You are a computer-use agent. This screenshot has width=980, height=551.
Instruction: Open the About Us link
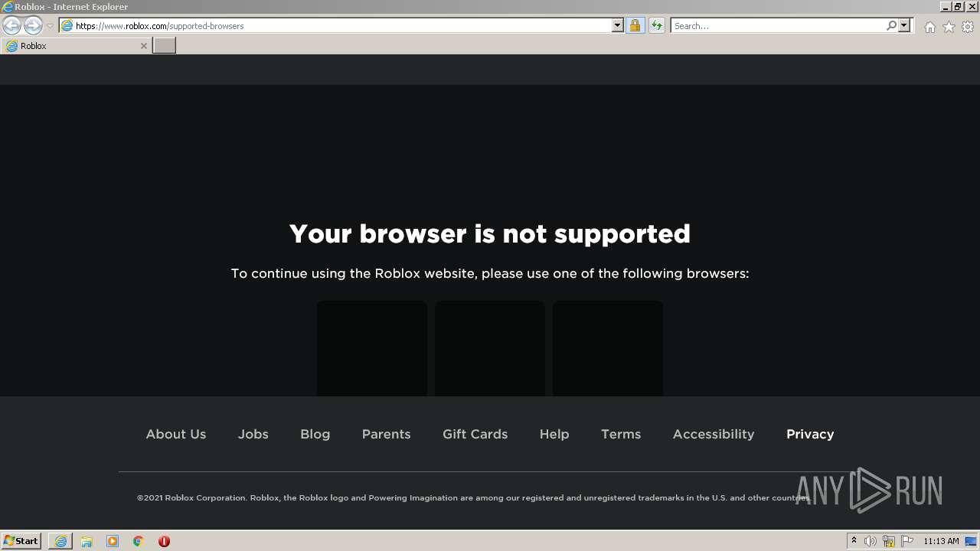[176, 434]
